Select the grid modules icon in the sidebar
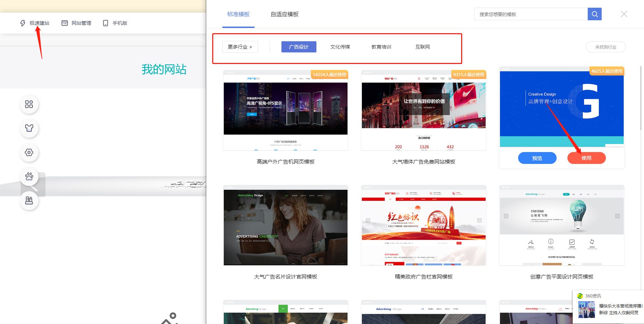This screenshot has height=324, width=644. pyautogui.click(x=29, y=104)
